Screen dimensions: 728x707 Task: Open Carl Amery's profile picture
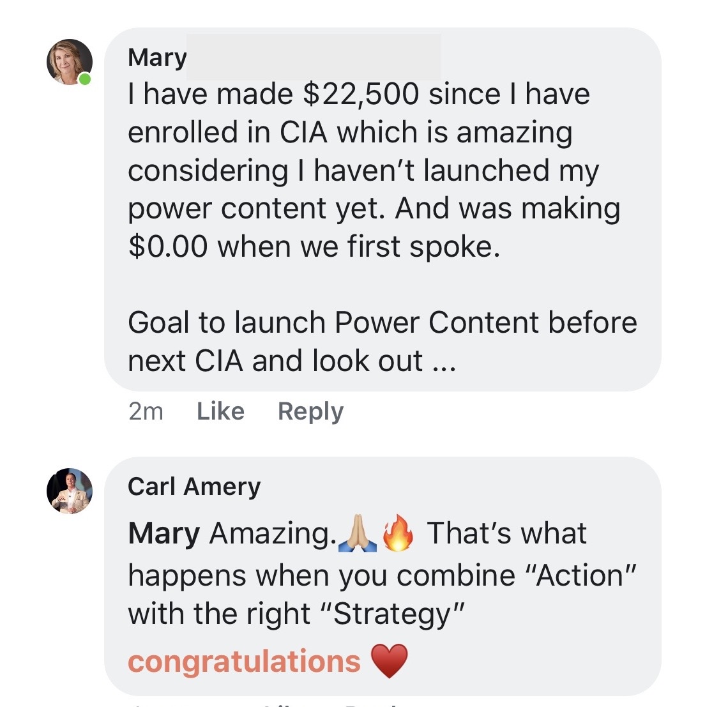coord(69,490)
